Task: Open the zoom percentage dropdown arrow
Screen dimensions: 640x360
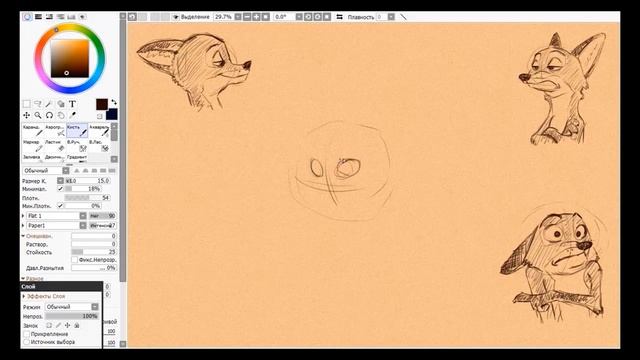Action: [x=238, y=17]
